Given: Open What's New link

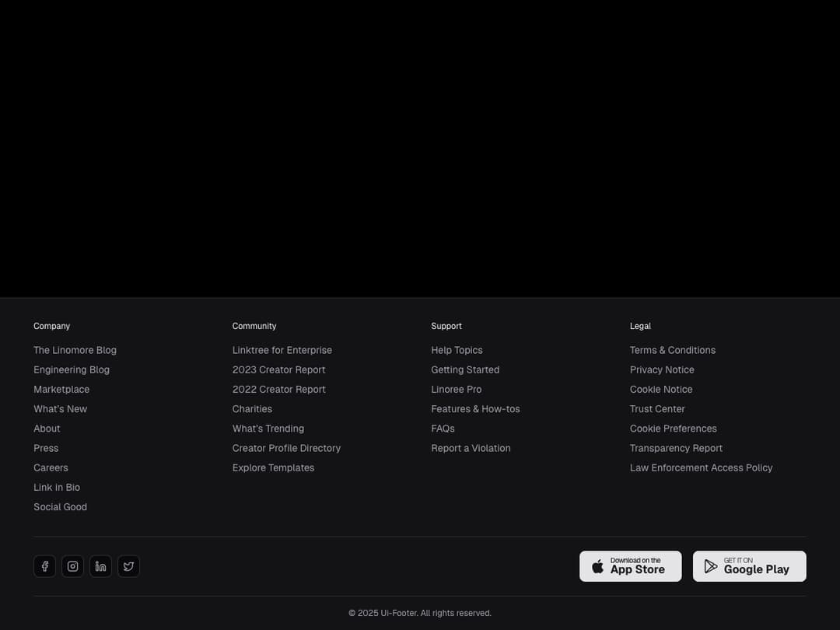Looking at the screenshot, I should click(x=61, y=409).
